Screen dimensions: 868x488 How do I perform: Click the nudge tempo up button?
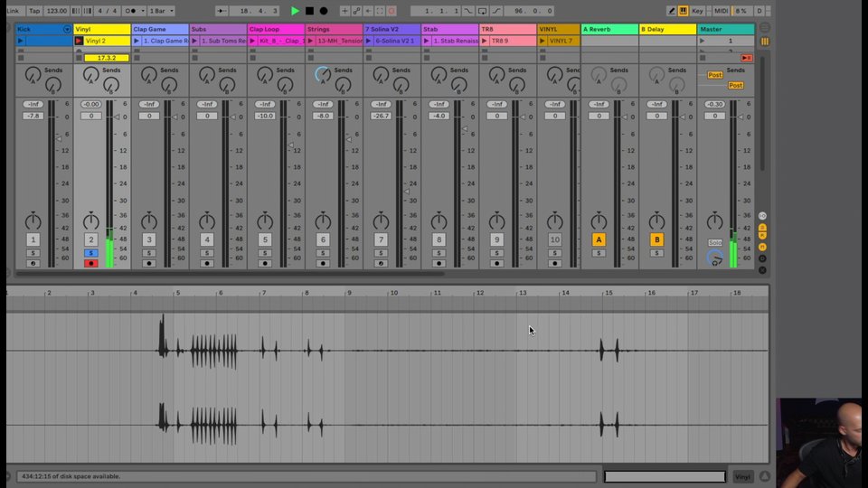[88, 11]
